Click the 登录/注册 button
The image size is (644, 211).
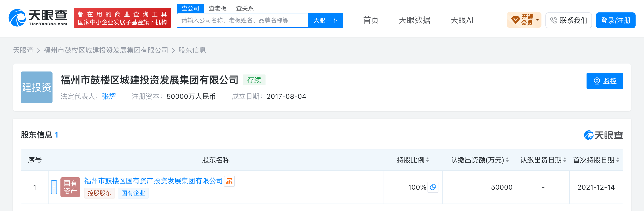(x=615, y=20)
